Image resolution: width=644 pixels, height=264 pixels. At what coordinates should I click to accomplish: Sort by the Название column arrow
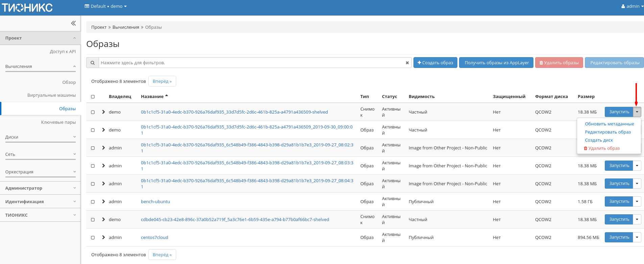point(166,96)
